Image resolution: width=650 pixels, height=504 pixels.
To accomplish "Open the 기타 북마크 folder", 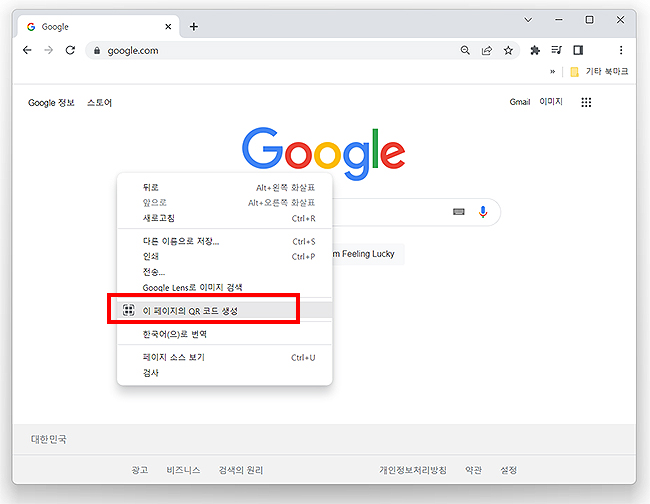I will pyautogui.click(x=599, y=72).
